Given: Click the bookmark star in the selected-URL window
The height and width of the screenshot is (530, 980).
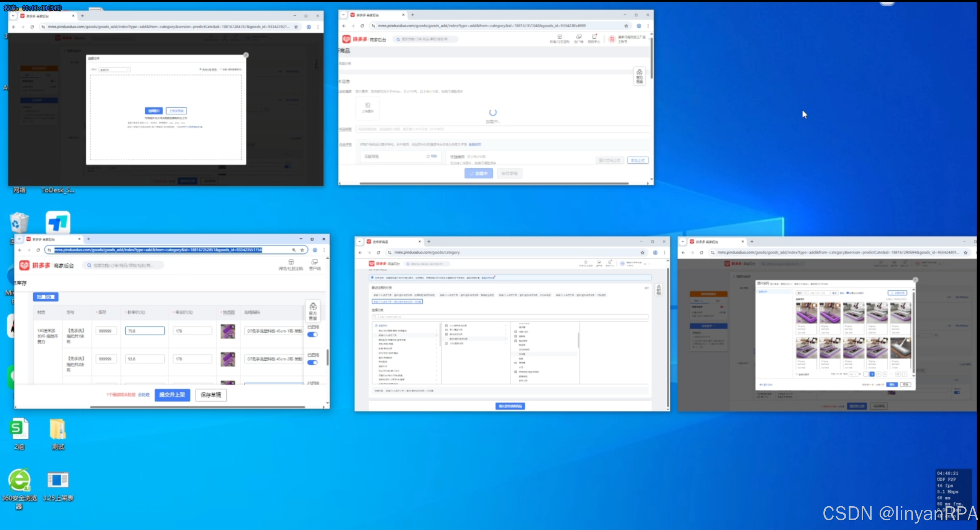Looking at the screenshot, I should coord(302,250).
